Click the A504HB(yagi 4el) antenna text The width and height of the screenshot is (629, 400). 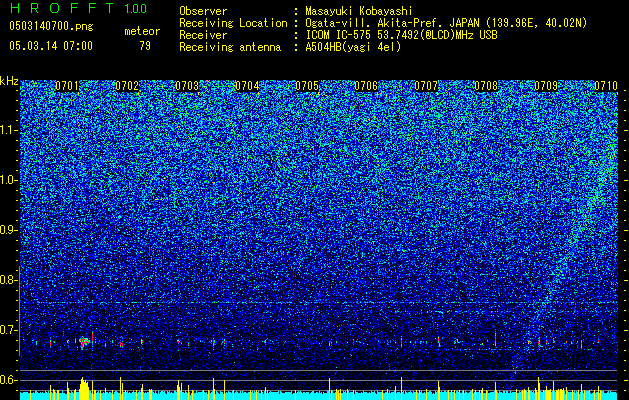353,47
